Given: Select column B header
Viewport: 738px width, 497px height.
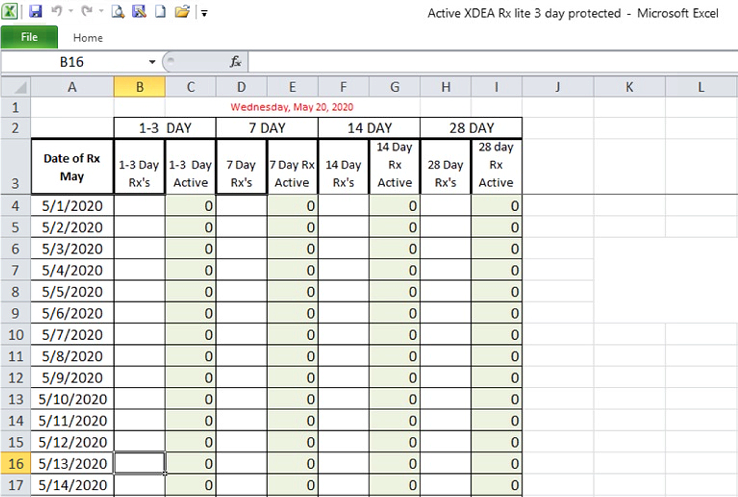Looking at the screenshot, I should point(139,87).
